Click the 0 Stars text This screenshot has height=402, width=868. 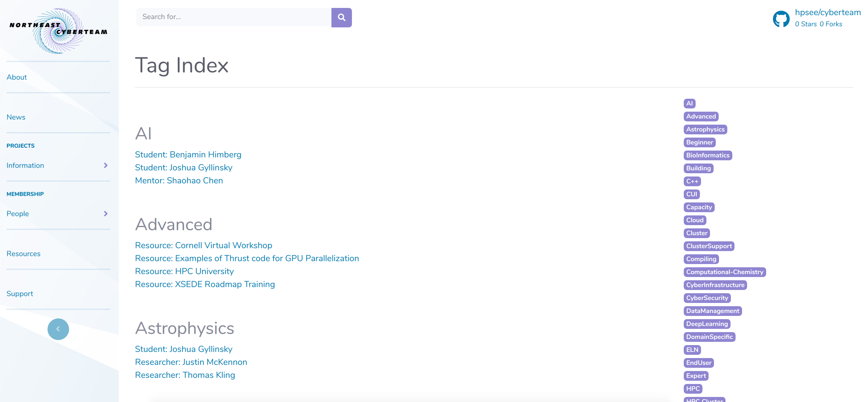click(x=806, y=24)
